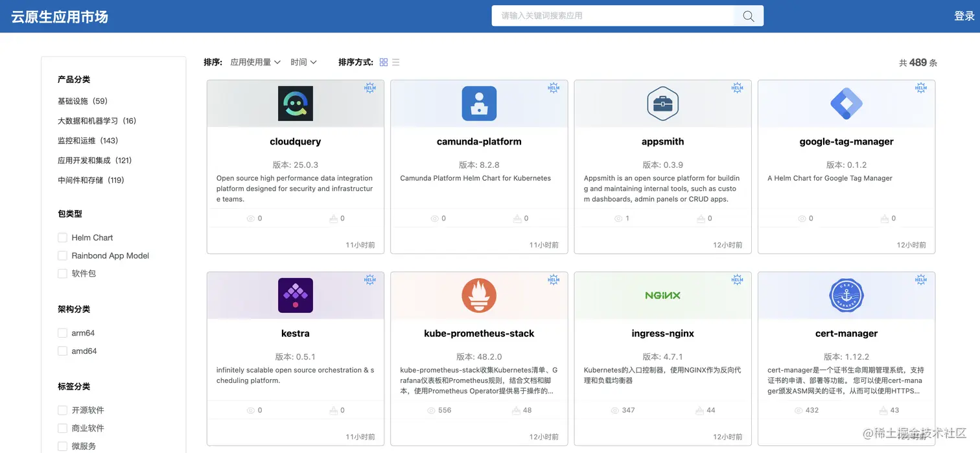The height and width of the screenshot is (453, 980).
Task: Check the 微服务 tag filter
Action: [62, 446]
